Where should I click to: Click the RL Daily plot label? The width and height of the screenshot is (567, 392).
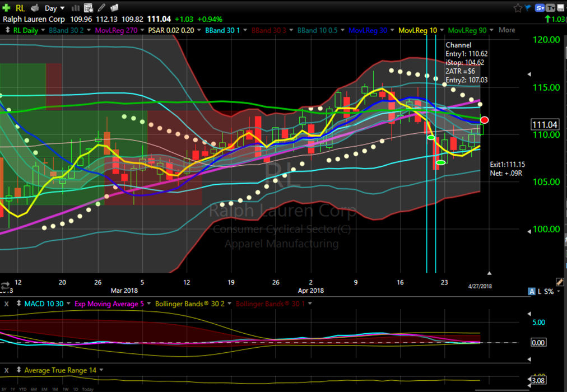click(25, 30)
